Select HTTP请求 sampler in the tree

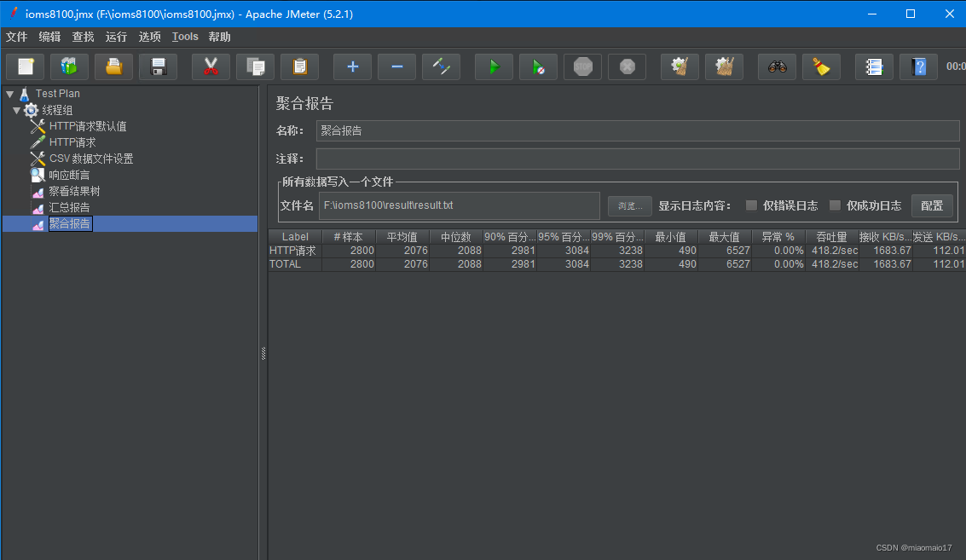coord(72,142)
